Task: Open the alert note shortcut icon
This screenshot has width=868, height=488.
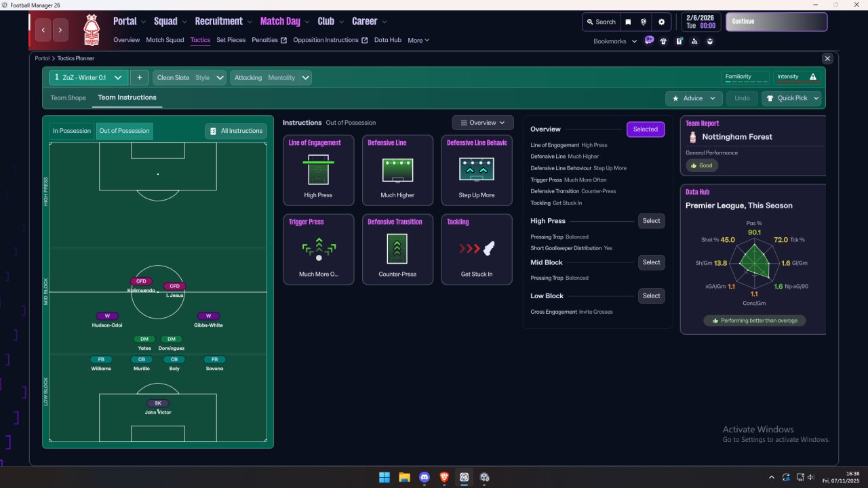Action: pos(679,41)
